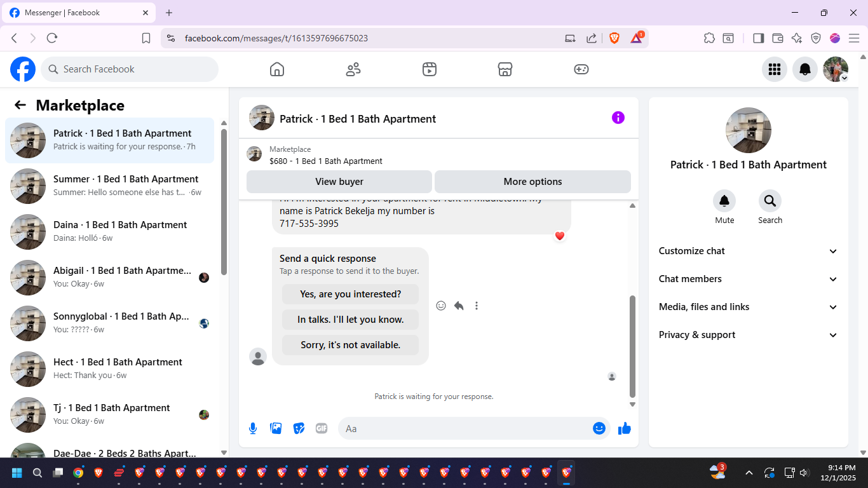This screenshot has height=488, width=868.
Task: Expand Privacy & support section
Action: pyautogui.click(x=749, y=335)
